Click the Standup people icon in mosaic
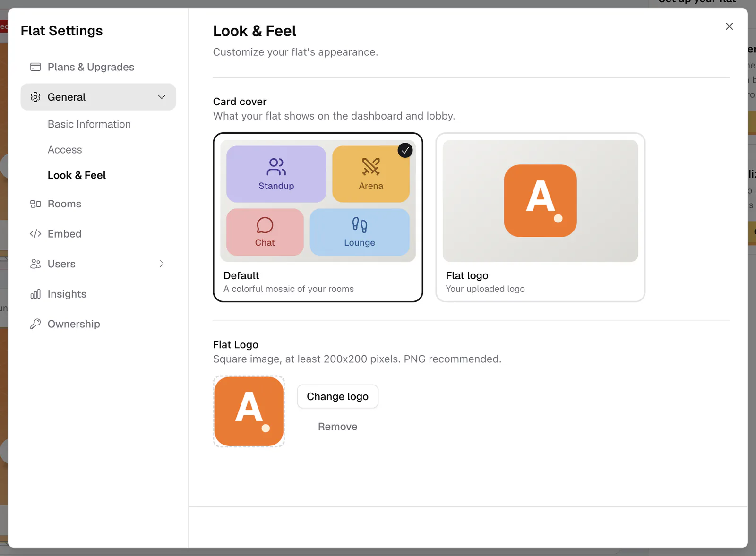Image resolution: width=756 pixels, height=556 pixels. 276,167
